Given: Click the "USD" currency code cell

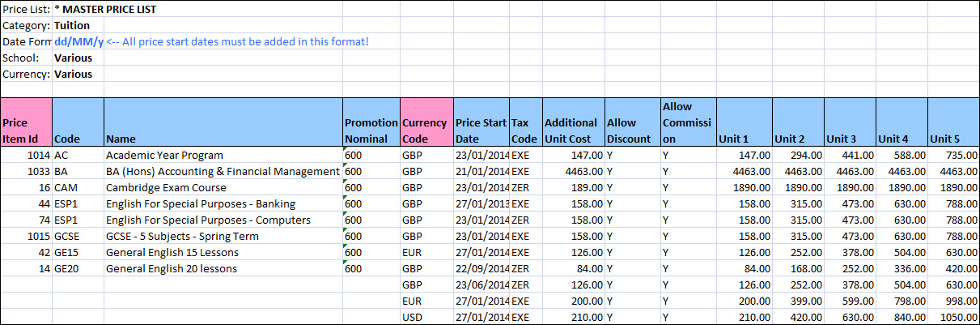Looking at the screenshot, I should 426,317.
